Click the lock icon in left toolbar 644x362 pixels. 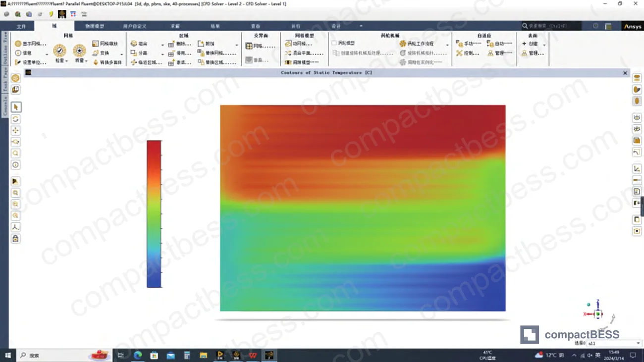(x=16, y=239)
